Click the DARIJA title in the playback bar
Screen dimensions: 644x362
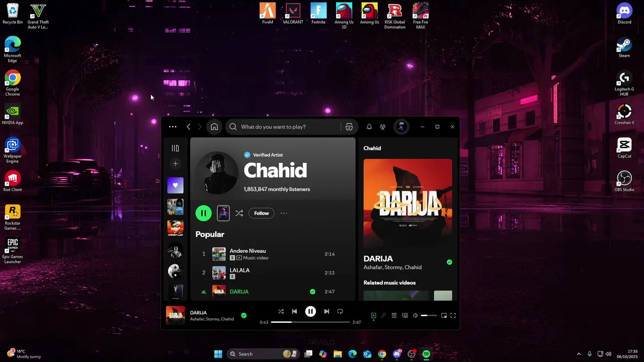[198, 313]
